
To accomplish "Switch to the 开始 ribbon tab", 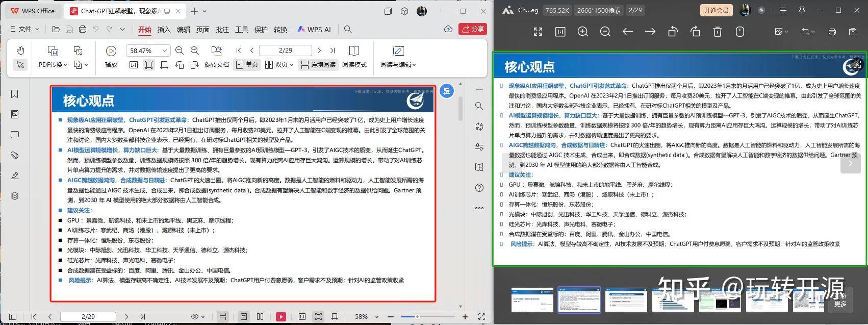I will coord(145,30).
